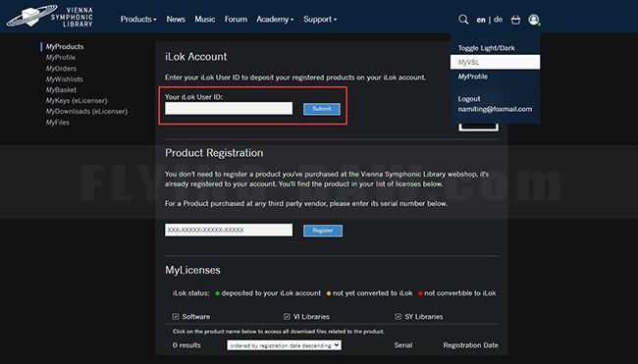
Task: Focus the iLok User ID input field
Action: 229,109
